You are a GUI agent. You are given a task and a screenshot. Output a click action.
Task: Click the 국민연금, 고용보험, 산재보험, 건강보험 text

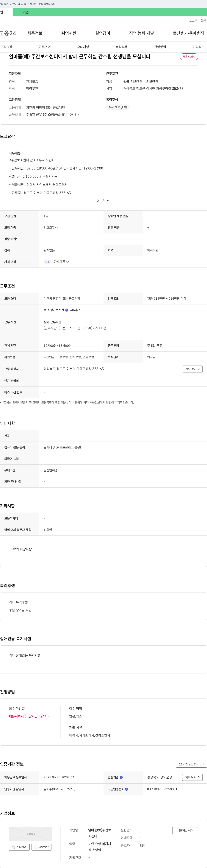(69, 357)
